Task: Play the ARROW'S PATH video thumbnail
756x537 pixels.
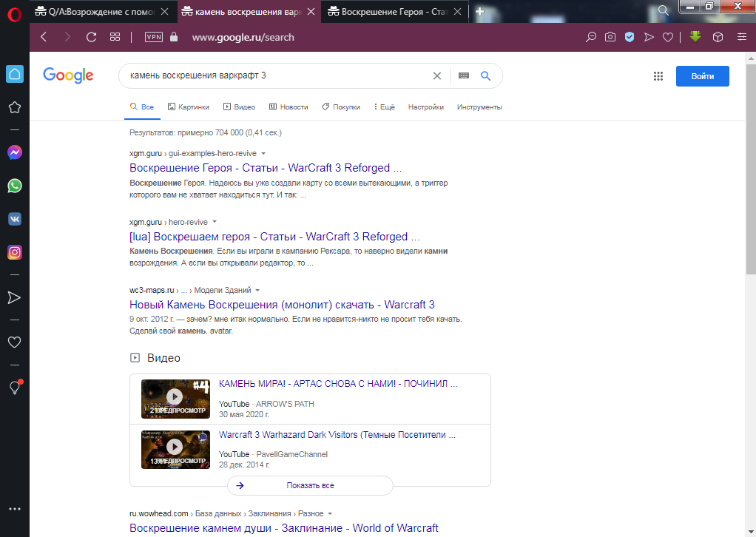Action: (175, 399)
